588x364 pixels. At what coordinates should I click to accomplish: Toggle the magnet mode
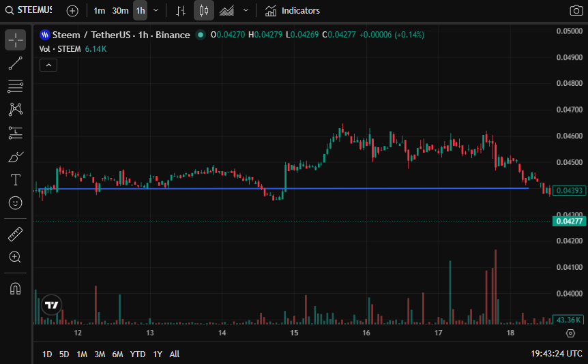[x=16, y=288]
